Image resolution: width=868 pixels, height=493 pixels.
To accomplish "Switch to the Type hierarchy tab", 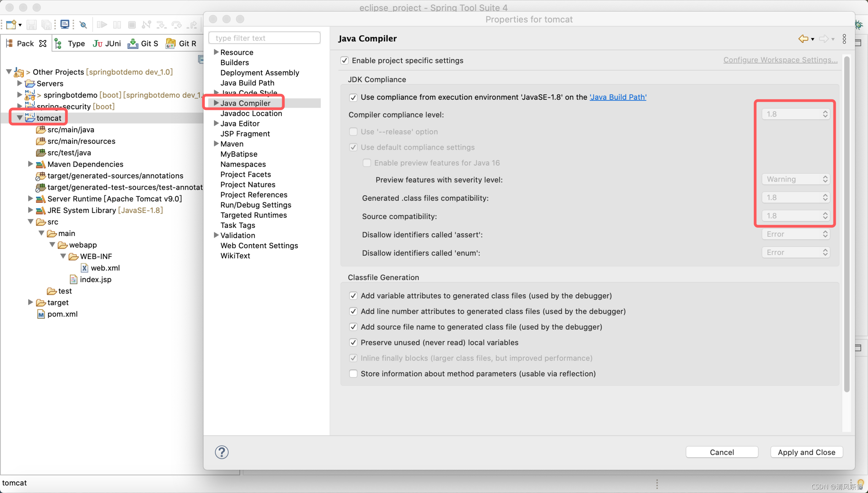I will click(x=70, y=43).
